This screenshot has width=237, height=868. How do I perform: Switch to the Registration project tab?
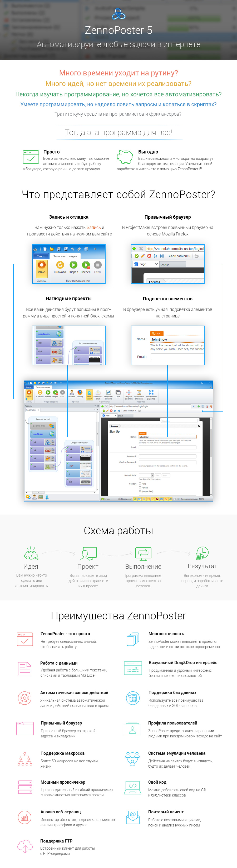pyautogui.click(x=31, y=410)
